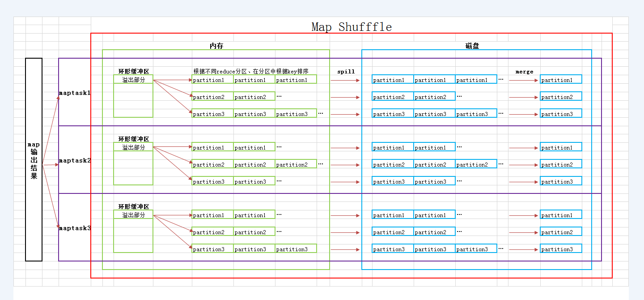Select third "partition2" cell in maptask2 memory row
Screen dimensions: 644x300
tap(296, 164)
